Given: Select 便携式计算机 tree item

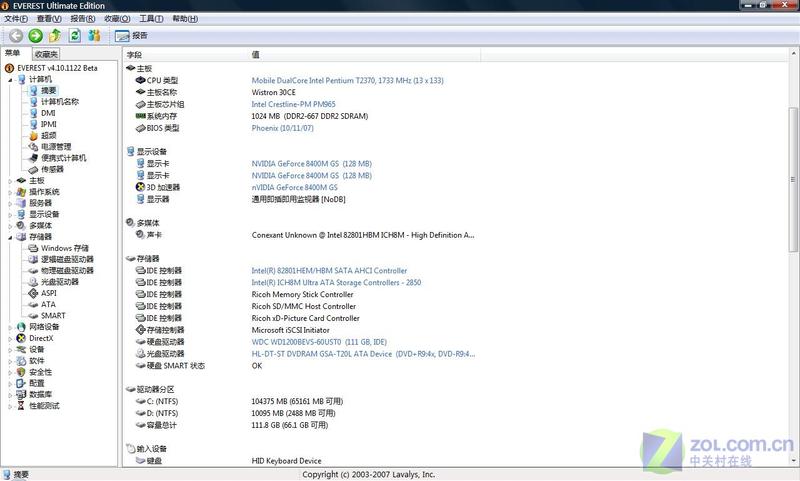Looking at the screenshot, I should [63, 158].
